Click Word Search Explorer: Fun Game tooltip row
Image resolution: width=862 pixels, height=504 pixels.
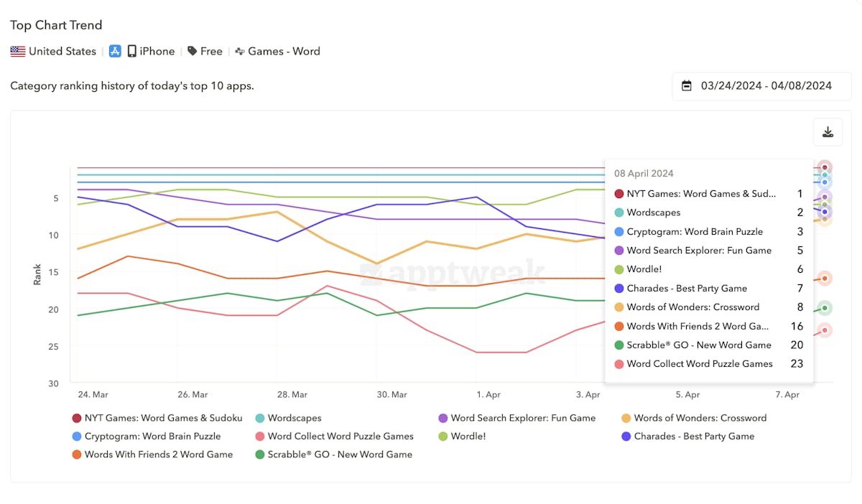point(709,251)
